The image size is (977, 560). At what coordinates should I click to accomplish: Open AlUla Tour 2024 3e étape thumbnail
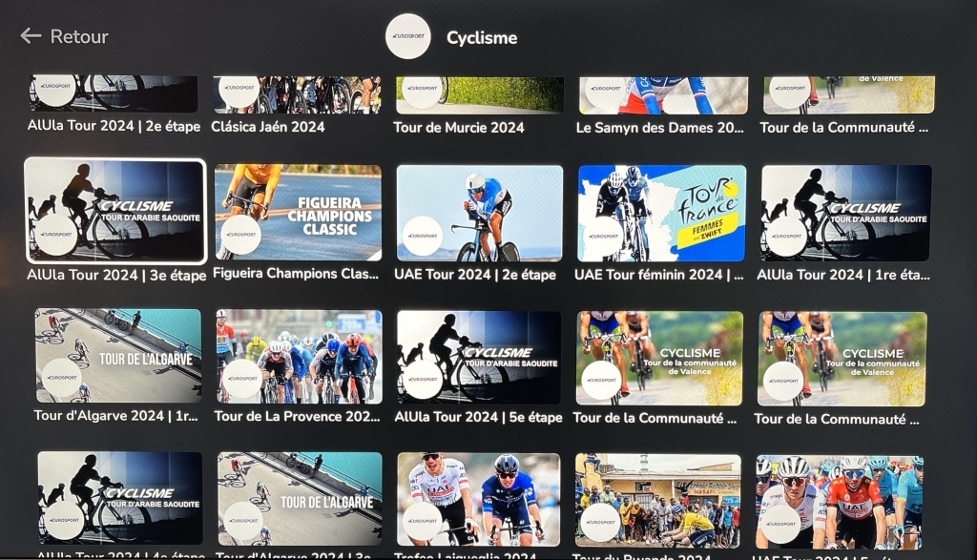pos(115,211)
